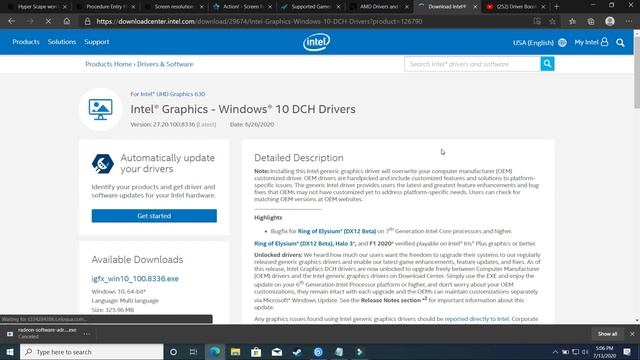This screenshot has width=640, height=360.
Task: Open browser collections
Action: pyautogui.click(x=591, y=21)
